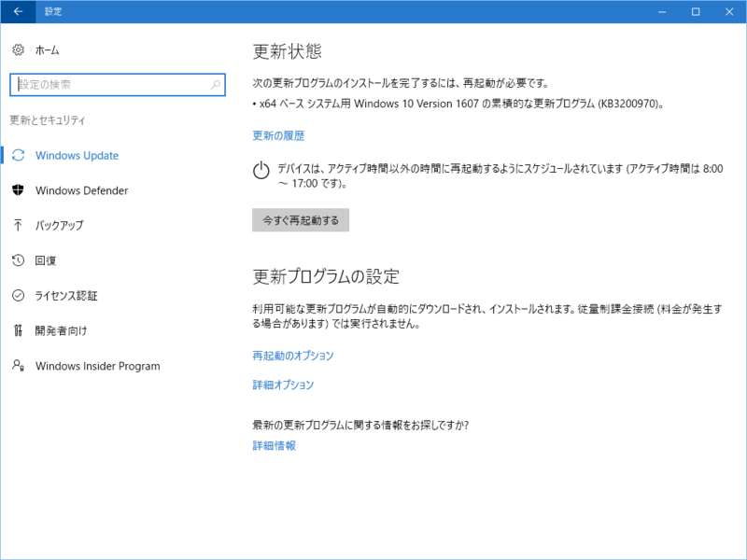Open the Windows Defender section
Image resolution: width=747 pixels, height=560 pixels.
[81, 190]
